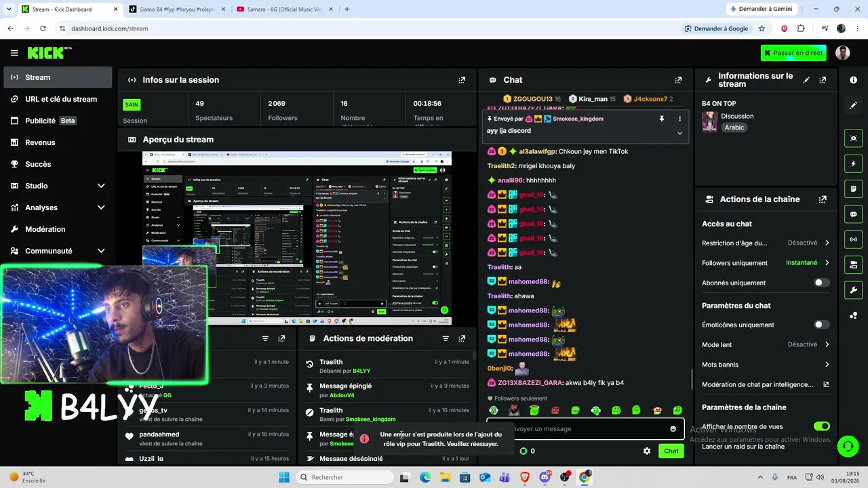This screenshot has width=868, height=488.
Task: Toggle the document widget in right rail
Action: click(x=853, y=188)
